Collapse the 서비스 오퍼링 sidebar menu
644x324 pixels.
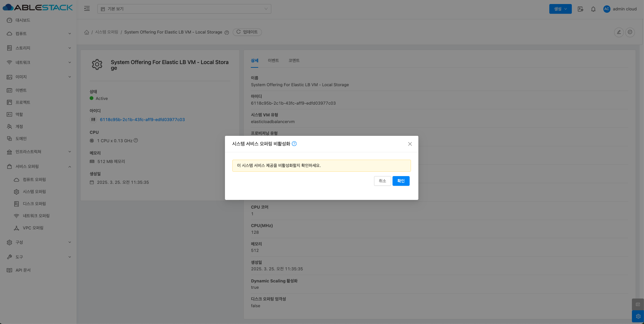point(38,166)
